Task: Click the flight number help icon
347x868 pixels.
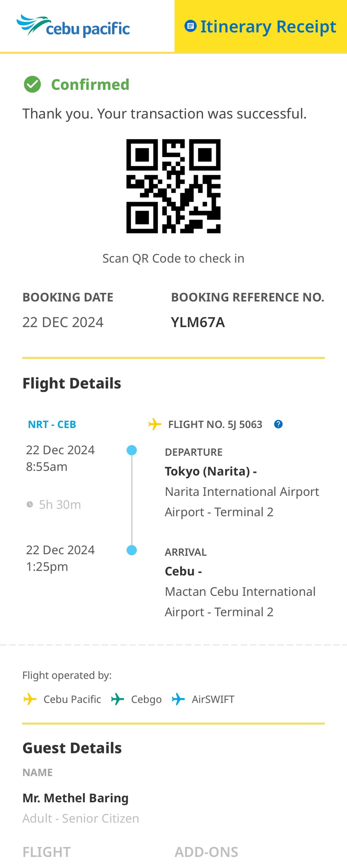Action: click(x=278, y=424)
